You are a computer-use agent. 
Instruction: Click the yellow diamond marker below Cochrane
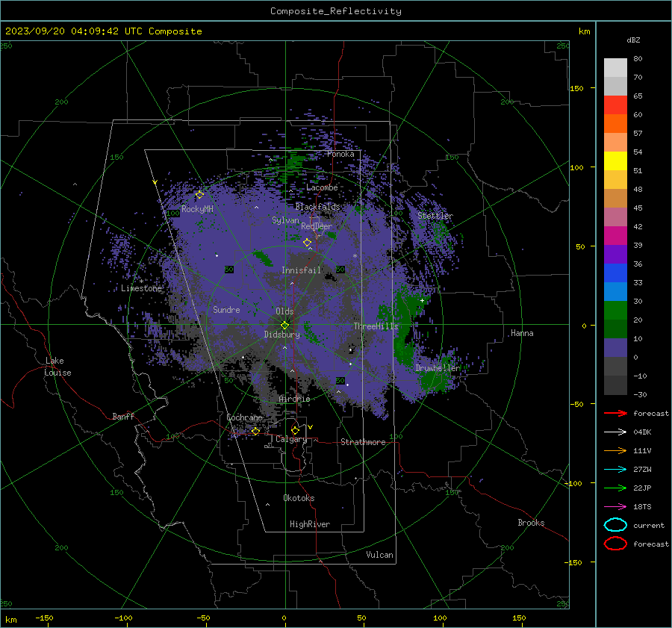point(256,431)
